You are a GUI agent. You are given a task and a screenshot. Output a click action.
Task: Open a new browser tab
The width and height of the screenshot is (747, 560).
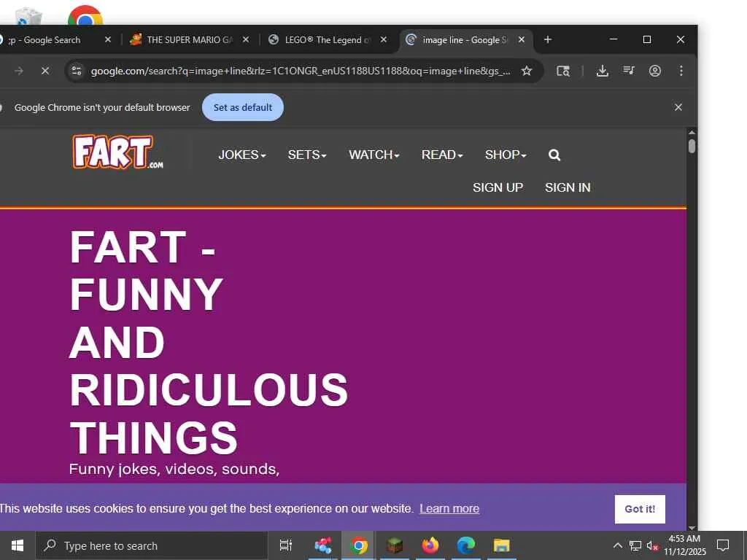pyautogui.click(x=547, y=39)
